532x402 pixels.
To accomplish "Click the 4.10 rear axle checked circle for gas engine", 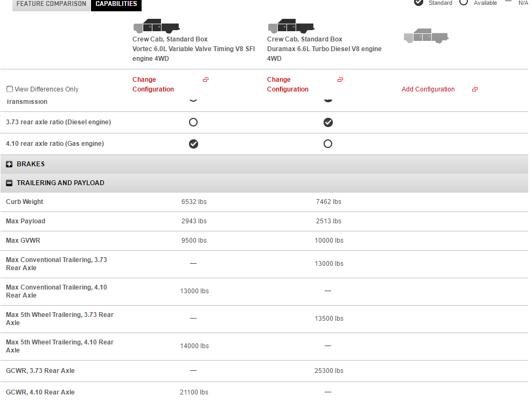I will coord(193,144).
